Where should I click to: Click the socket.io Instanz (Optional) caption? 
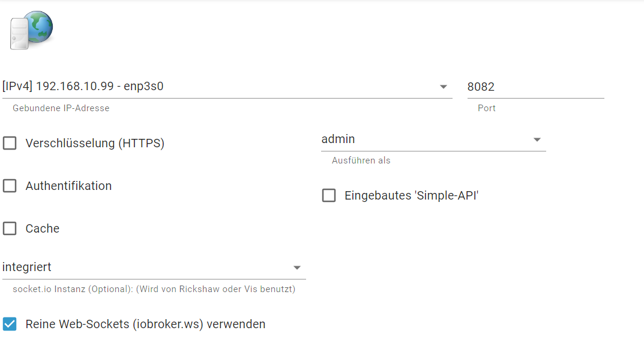154,289
